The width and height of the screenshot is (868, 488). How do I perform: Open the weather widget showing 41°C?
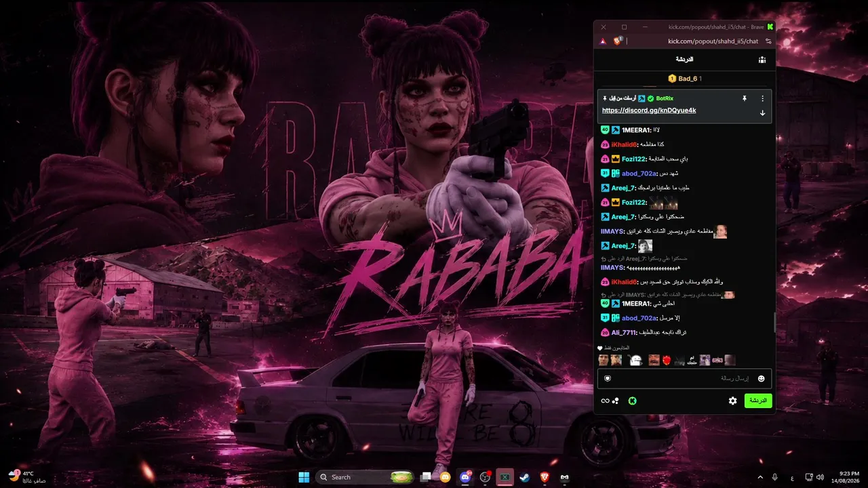pos(28,477)
